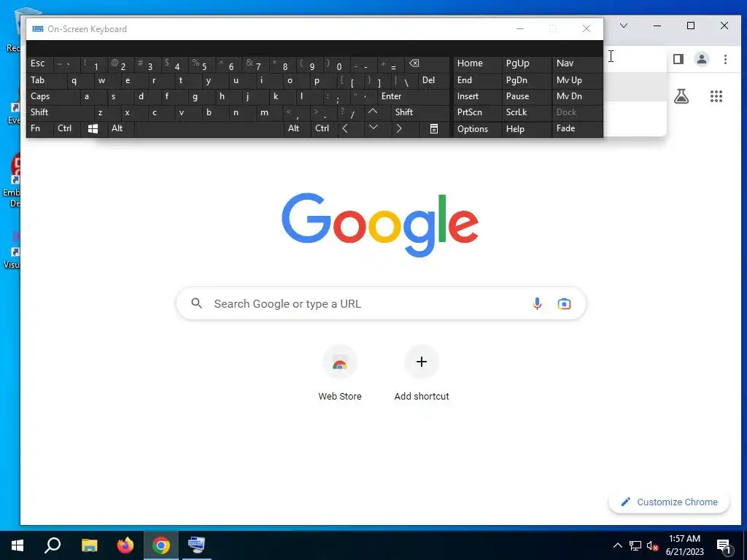Click the letter q key

coord(80,80)
